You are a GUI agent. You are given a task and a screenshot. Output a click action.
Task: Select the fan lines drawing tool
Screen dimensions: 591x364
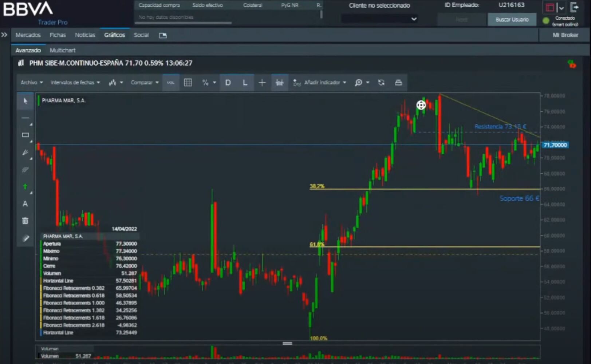click(25, 153)
